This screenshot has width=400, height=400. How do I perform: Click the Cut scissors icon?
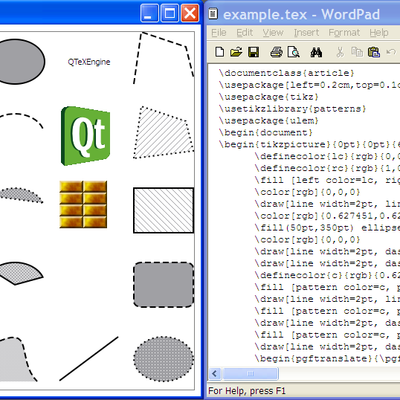[340, 52]
